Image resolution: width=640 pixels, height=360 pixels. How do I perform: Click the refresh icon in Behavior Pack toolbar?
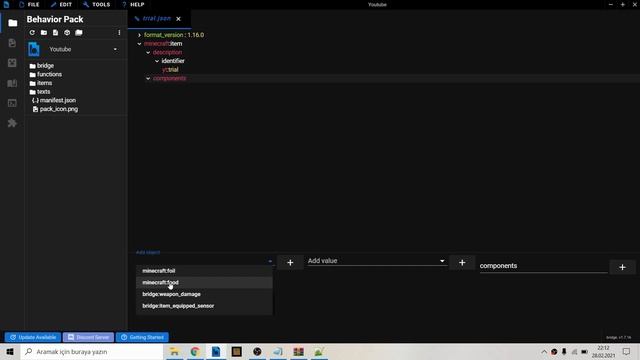coord(32,33)
